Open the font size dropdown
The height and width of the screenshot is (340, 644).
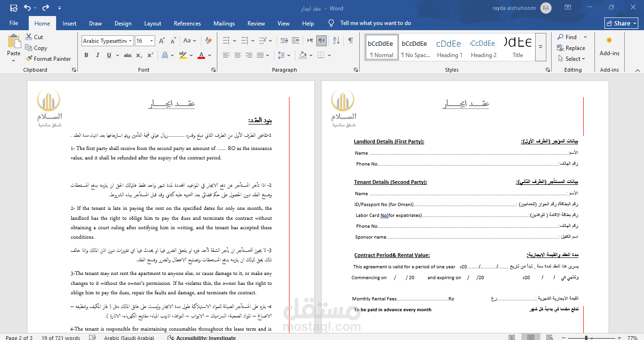point(151,41)
